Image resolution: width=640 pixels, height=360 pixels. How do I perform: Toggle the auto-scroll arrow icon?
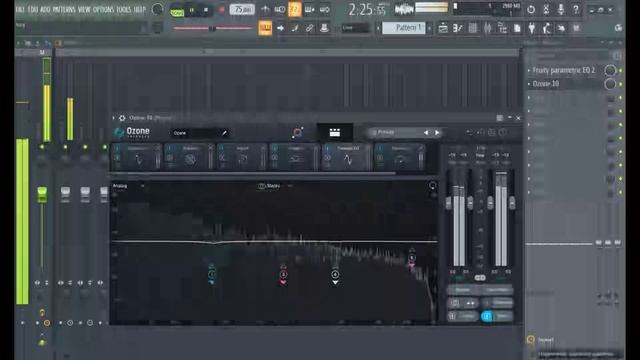(280, 28)
